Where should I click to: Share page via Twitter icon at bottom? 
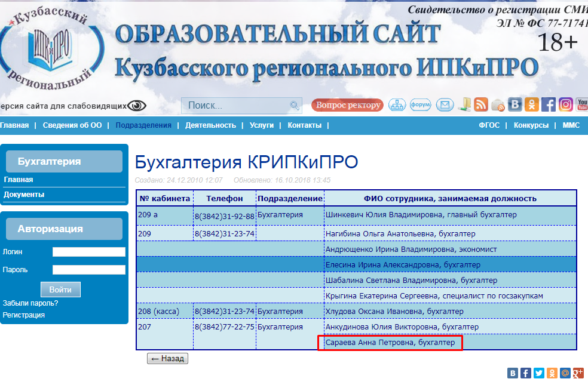click(x=539, y=373)
